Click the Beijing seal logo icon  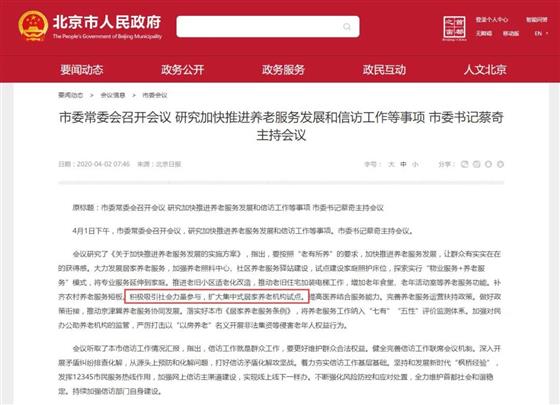(454, 28)
